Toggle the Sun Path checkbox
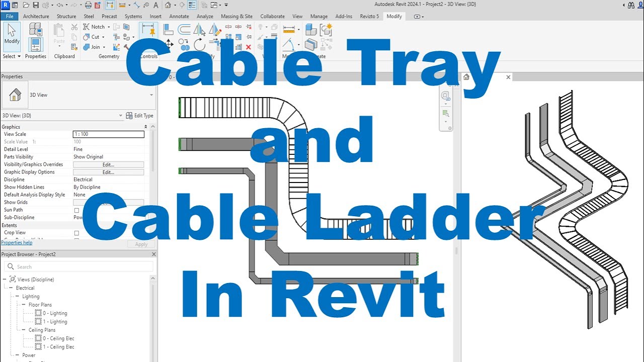 76,210
